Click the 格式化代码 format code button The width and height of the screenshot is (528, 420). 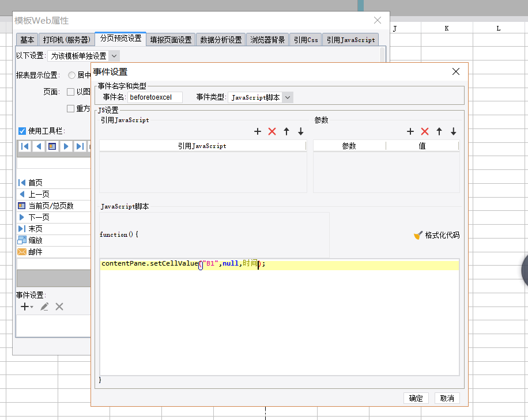tap(437, 235)
